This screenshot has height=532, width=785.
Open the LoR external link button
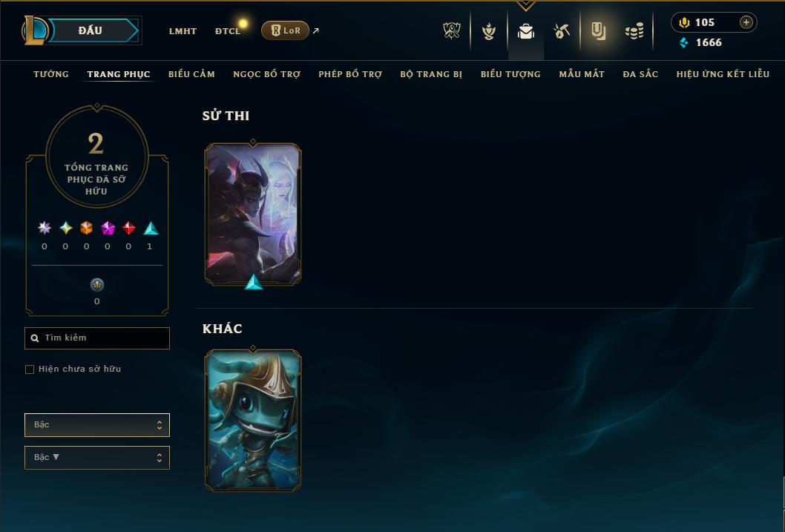pos(285,30)
